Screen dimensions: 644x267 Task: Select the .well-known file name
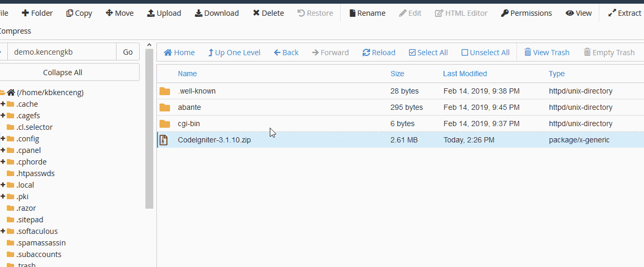(x=197, y=91)
